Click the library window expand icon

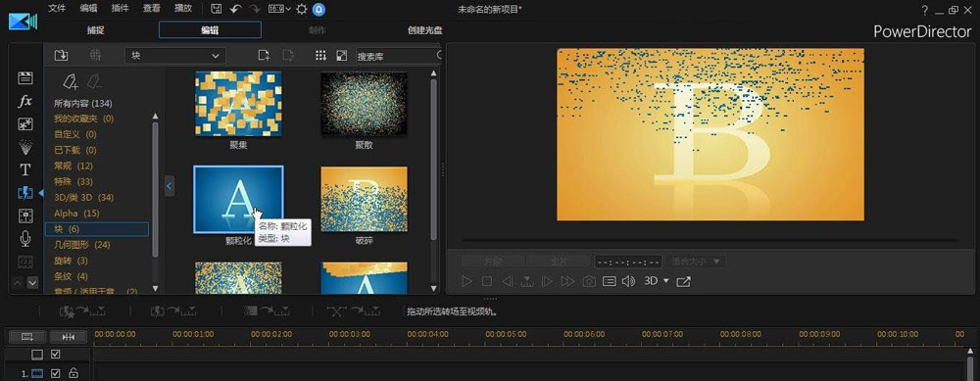tap(341, 56)
